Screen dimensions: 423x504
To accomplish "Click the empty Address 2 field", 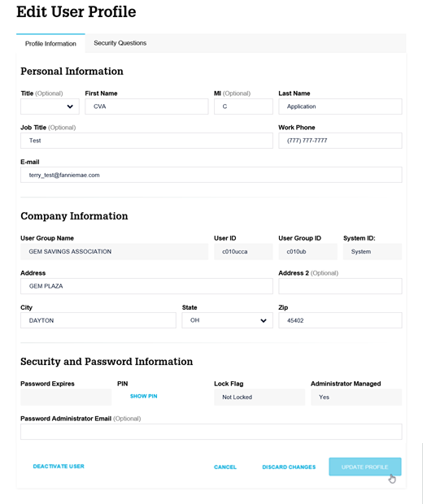I will coord(340,286).
